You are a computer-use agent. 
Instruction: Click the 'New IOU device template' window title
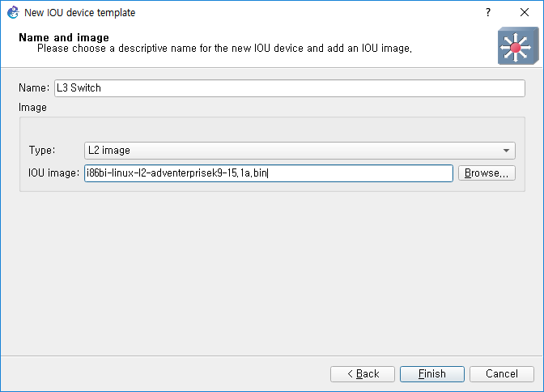[x=80, y=12]
